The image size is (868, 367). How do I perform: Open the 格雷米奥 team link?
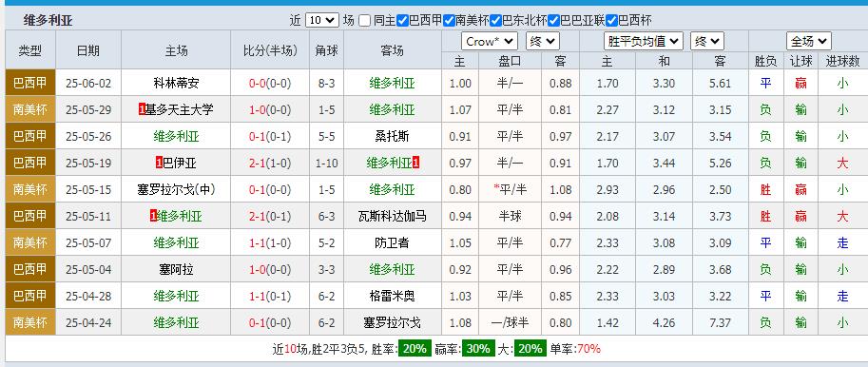coord(392,296)
